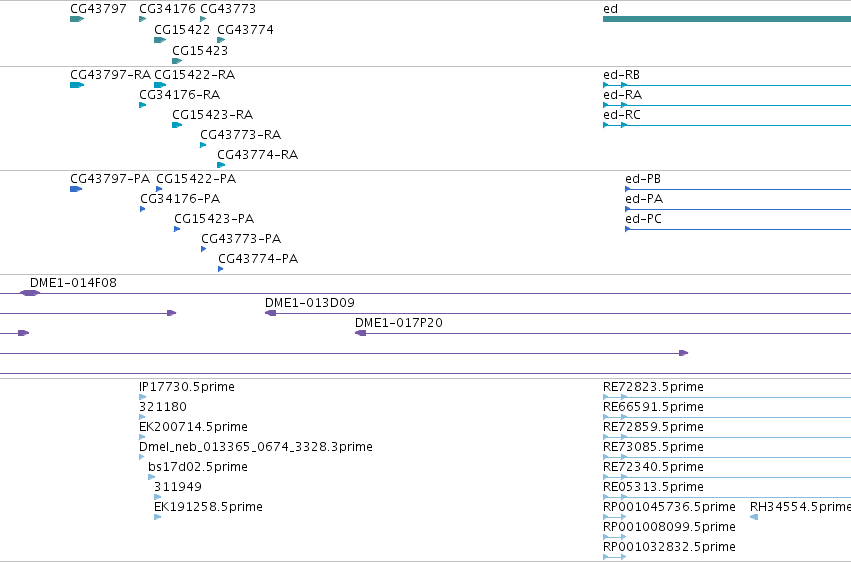Viewport: 851px width, 562px height.
Task: Click the RE72823.5prime EST feature
Action: [x=727, y=397]
